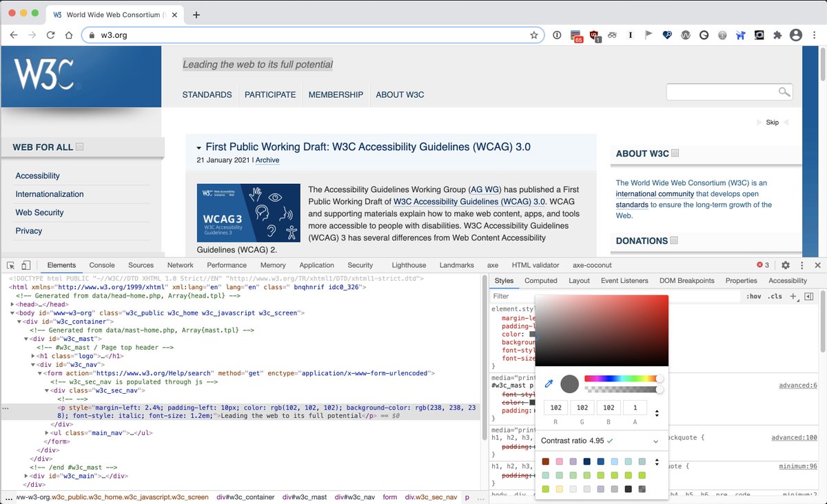Open the MEMBERSHIP navigation link

click(336, 95)
